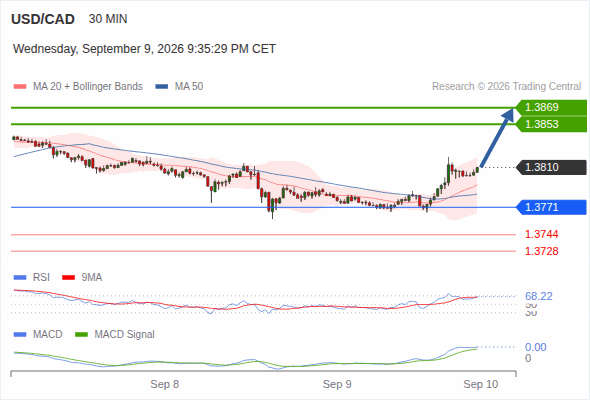Click the 1.3853 resistance price tag

point(551,124)
